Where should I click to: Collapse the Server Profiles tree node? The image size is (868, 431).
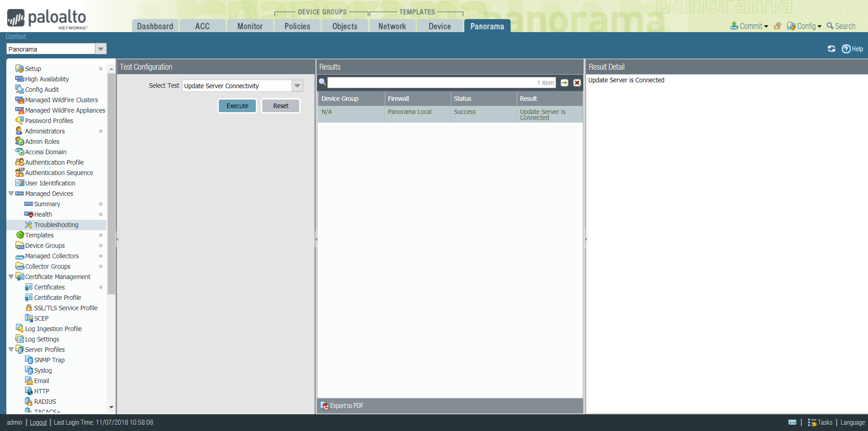[11, 350]
